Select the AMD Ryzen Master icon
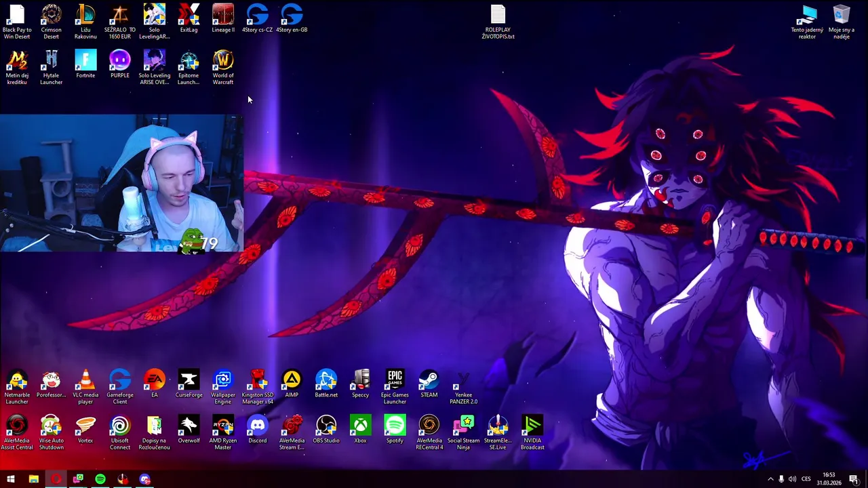Screen dimensions: 868x488 (223, 433)
